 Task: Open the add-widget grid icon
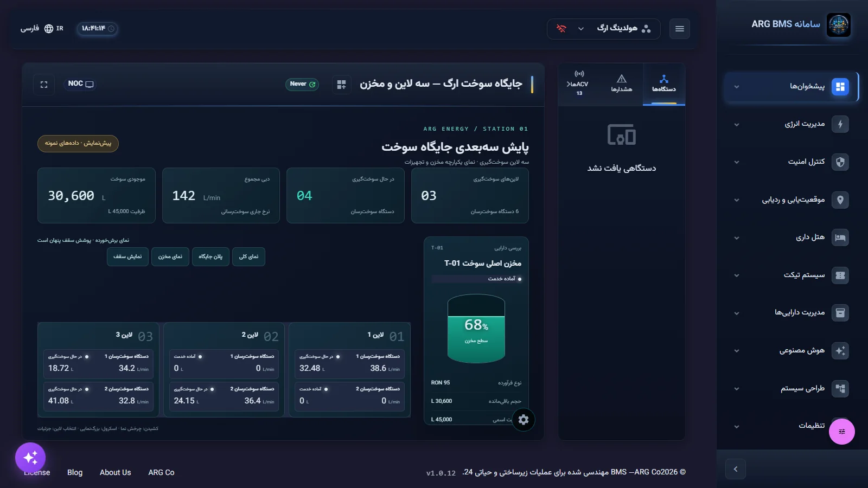click(x=341, y=85)
